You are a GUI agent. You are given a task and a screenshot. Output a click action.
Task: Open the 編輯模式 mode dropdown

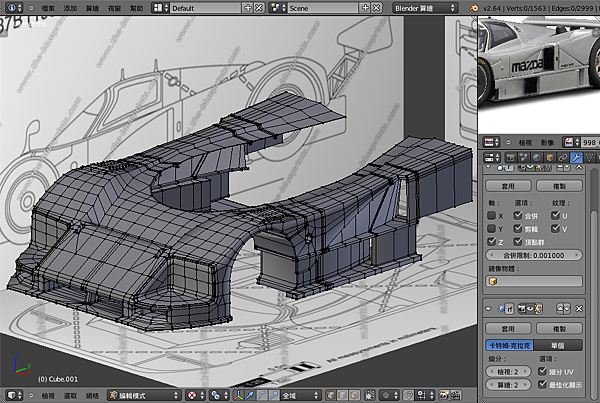pyautogui.click(x=144, y=395)
